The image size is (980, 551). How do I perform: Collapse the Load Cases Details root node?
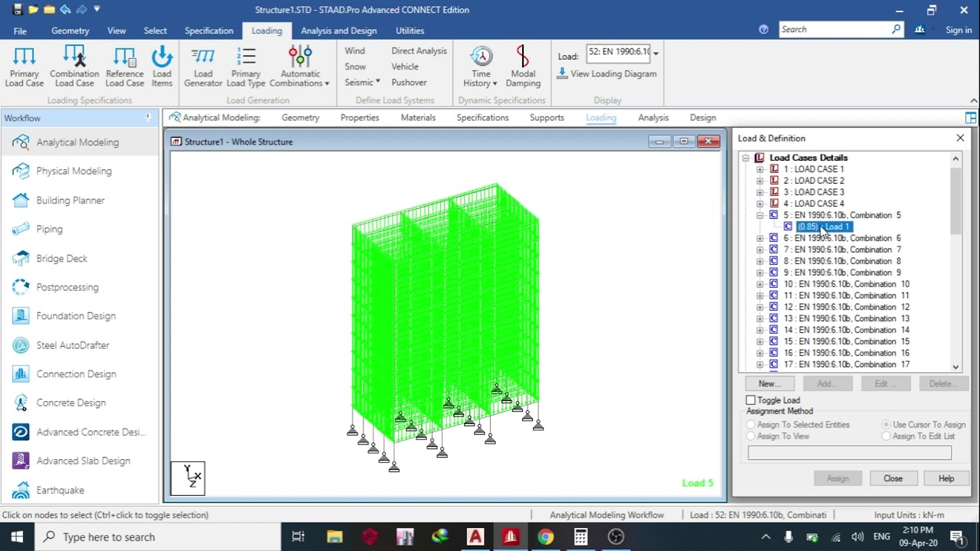pyautogui.click(x=746, y=158)
